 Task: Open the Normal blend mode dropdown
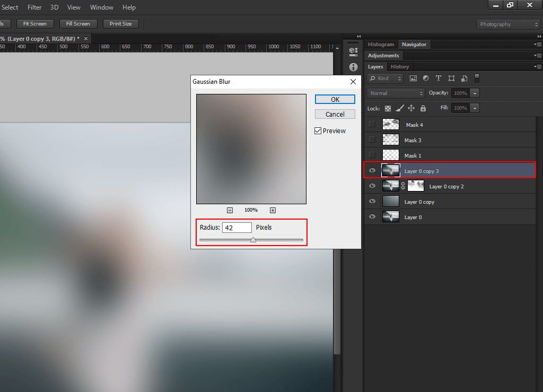pos(396,93)
